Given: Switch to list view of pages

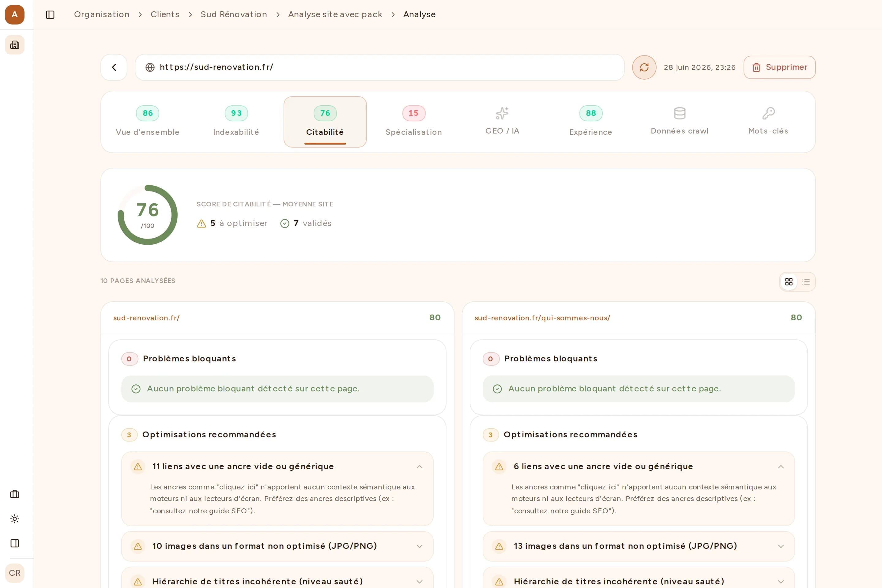Looking at the screenshot, I should pyautogui.click(x=806, y=282).
